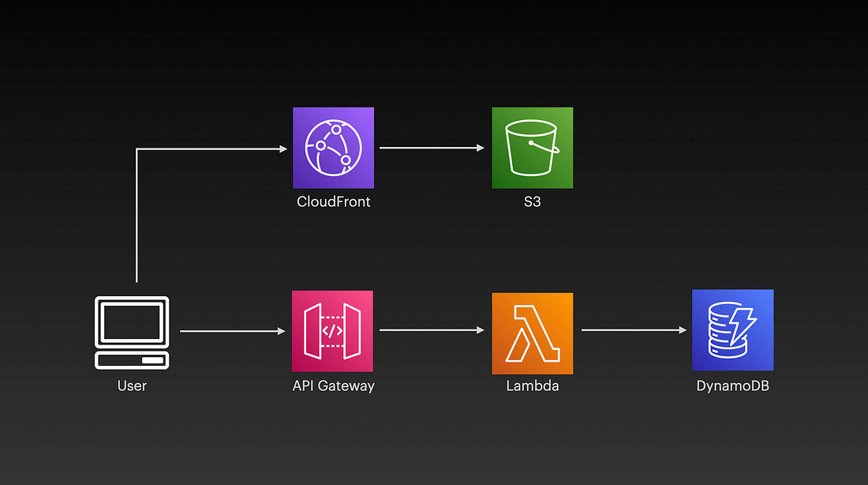Click the S3 bucket icon
Viewport: 868px width, 485px height.
tap(533, 148)
